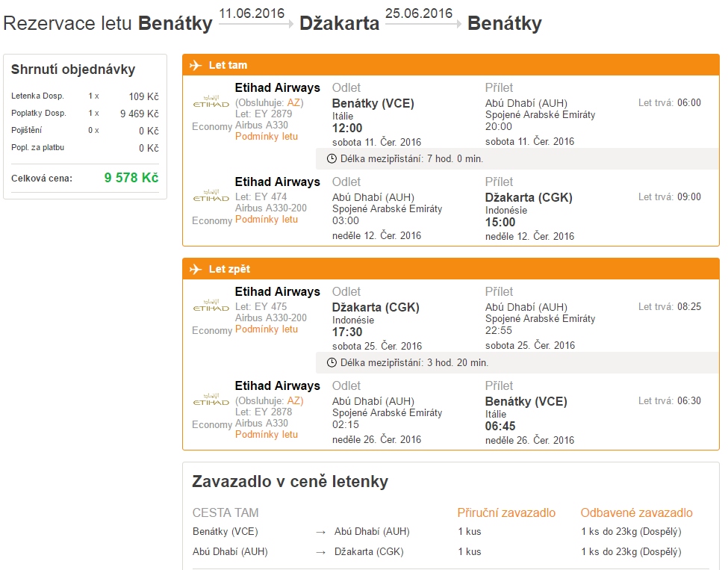The width and height of the screenshot is (728, 570).
Task: Click the Zavazadlo v ceně letenky heading
Action: pos(290,482)
